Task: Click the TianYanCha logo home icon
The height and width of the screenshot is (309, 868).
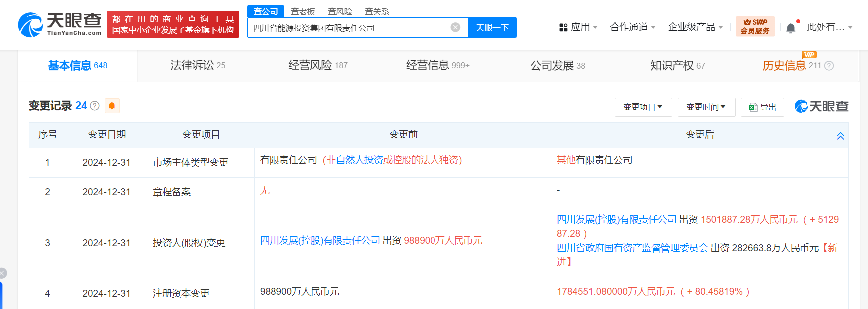Action: (60, 24)
